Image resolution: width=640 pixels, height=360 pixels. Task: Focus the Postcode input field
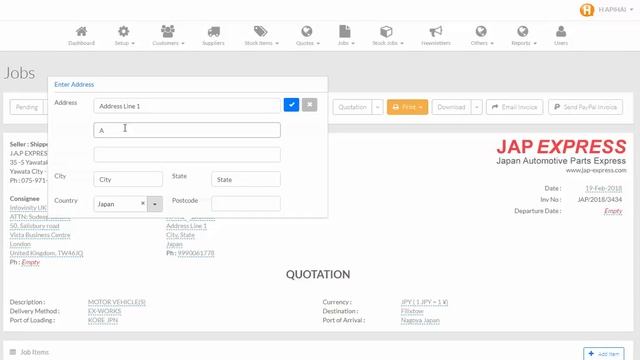tap(246, 204)
